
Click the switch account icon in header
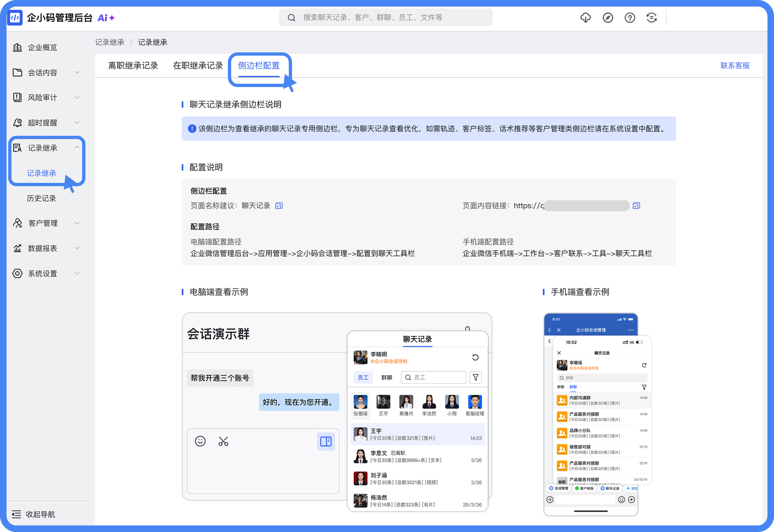[x=652, y=18]
